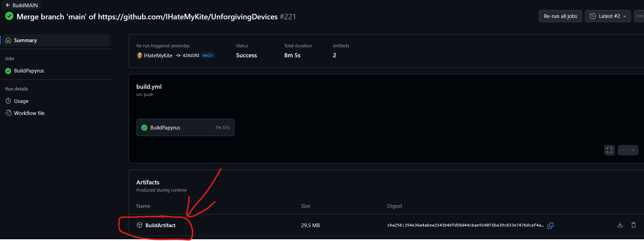This screenshot has width=644, height=241.
Task: Open the main branch label
Action: (208, 55)
